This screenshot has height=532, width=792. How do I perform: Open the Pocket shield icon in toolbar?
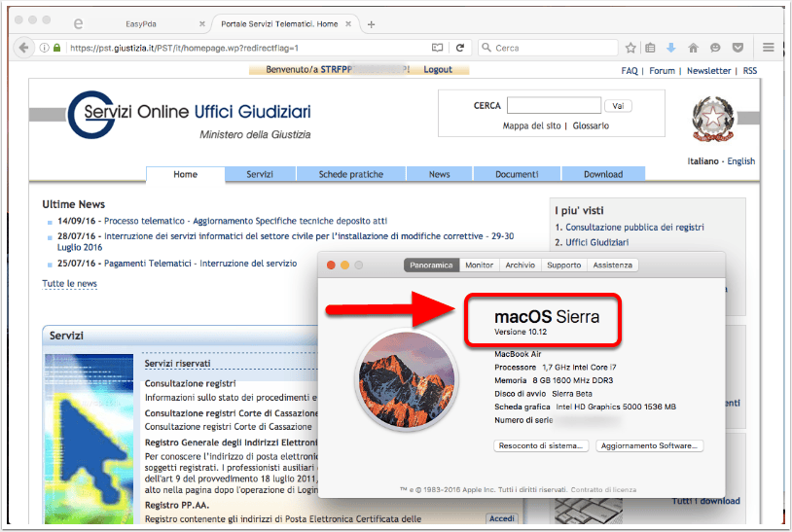[x=738, y=48]
